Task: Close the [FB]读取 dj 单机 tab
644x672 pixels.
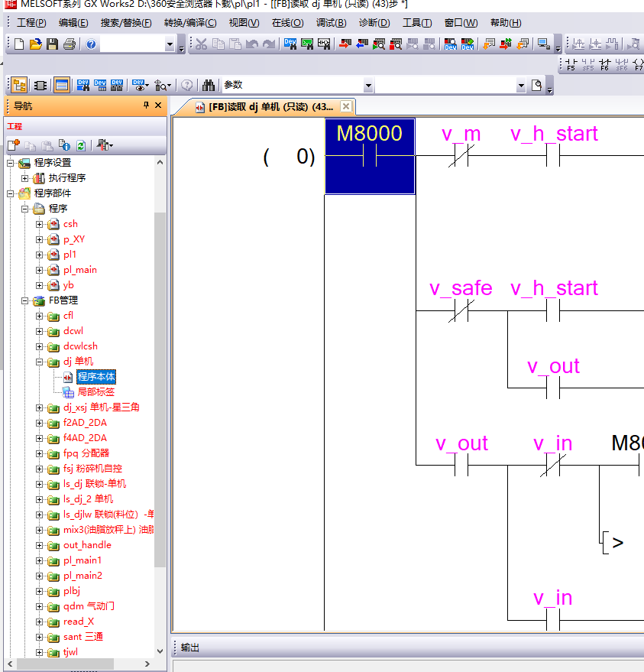Action: [346, 106]
